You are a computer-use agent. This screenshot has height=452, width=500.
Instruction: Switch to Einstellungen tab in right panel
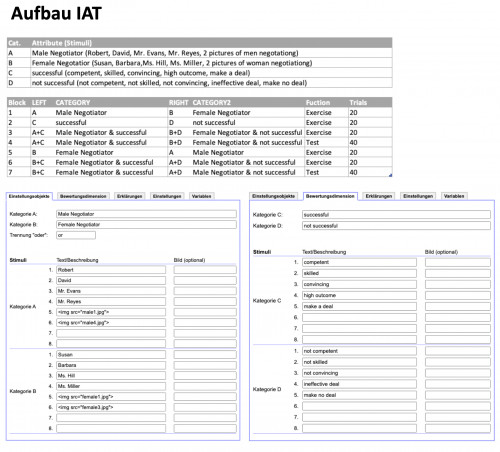point(418,196)
